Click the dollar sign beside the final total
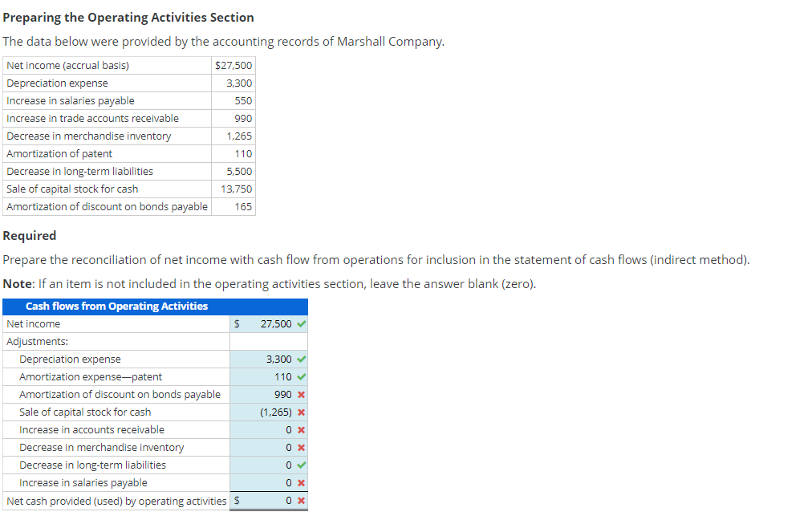The width and height of the screenshot is (812, 520). point(236,500)
